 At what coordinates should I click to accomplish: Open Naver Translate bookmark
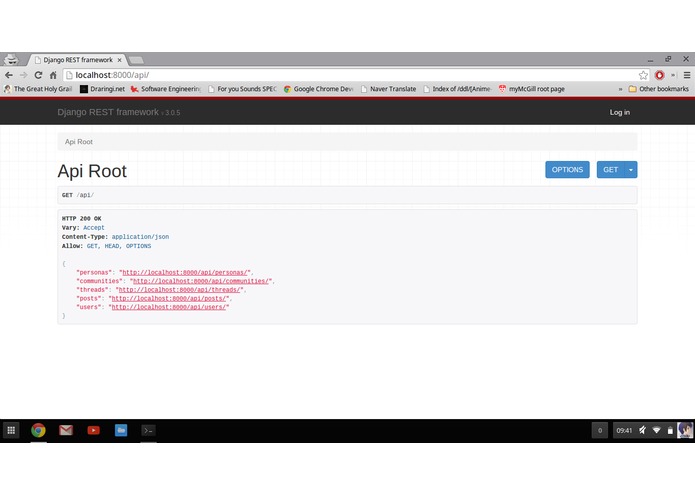388,89
